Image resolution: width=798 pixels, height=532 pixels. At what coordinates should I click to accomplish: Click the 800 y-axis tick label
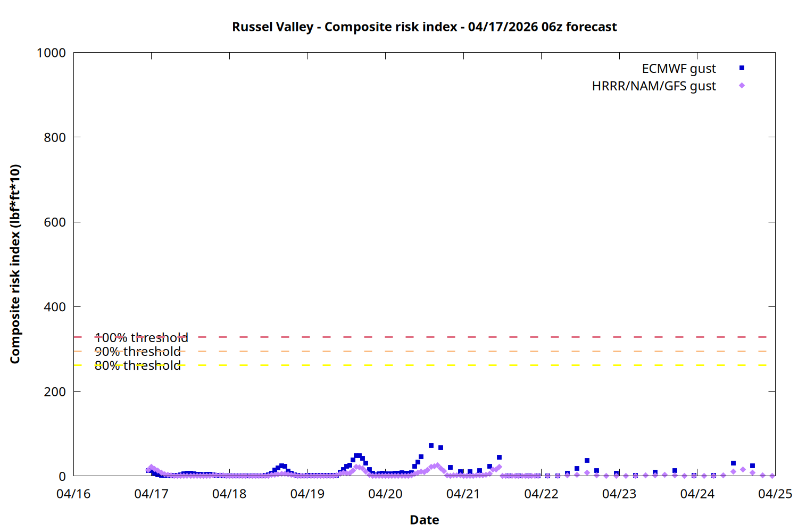point(55,137)
